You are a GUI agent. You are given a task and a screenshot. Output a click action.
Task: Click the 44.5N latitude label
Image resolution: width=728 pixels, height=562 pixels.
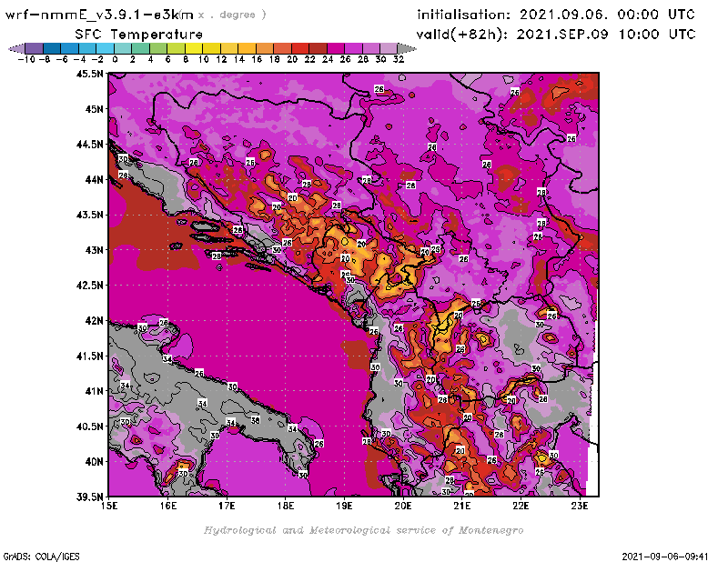(x=89, y=144)
